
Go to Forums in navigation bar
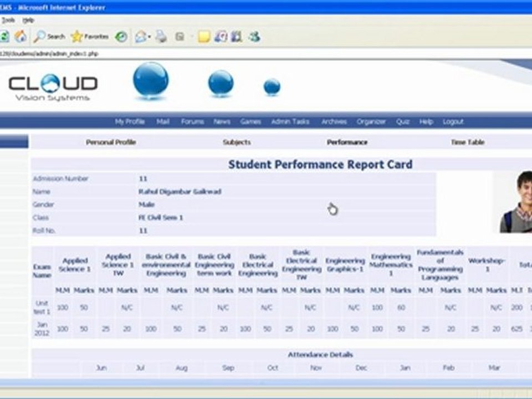192,121
